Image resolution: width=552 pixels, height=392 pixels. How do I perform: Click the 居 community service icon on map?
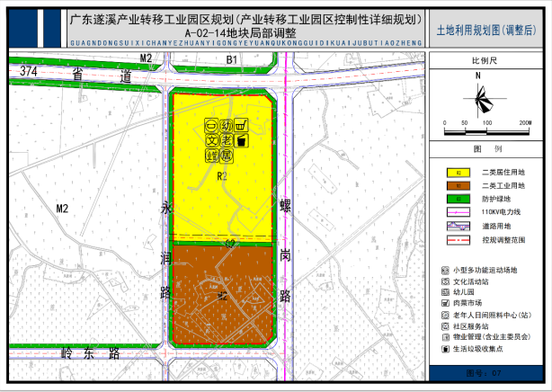[x=226, y=156]
